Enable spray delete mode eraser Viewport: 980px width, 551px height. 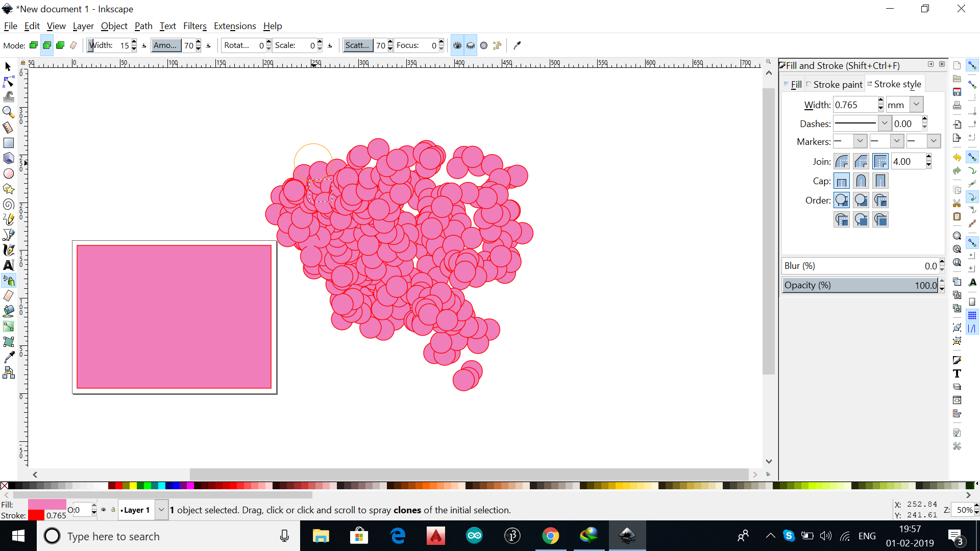click(73, 45)
